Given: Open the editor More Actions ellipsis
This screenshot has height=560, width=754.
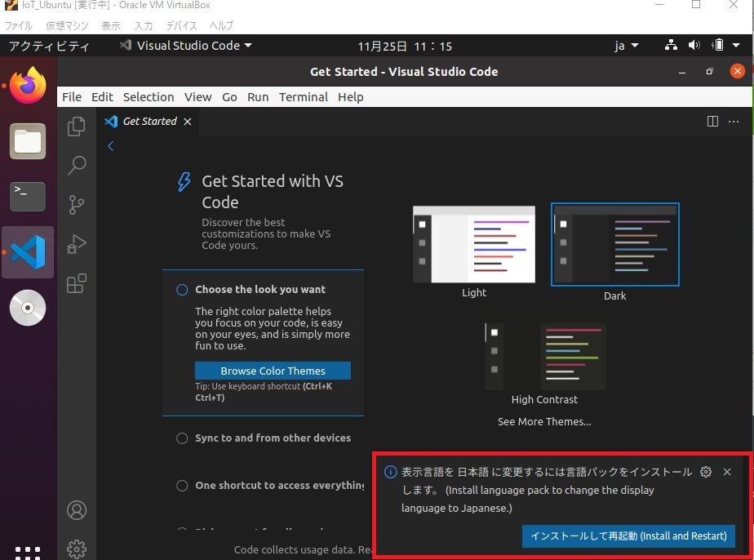Looking at the screenshot, I should [x=734, y=122].
